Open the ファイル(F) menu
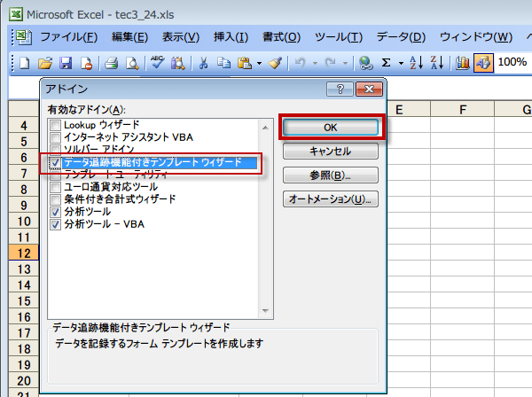The height and width of the screenshot is (397, 532). pos(69,37)
